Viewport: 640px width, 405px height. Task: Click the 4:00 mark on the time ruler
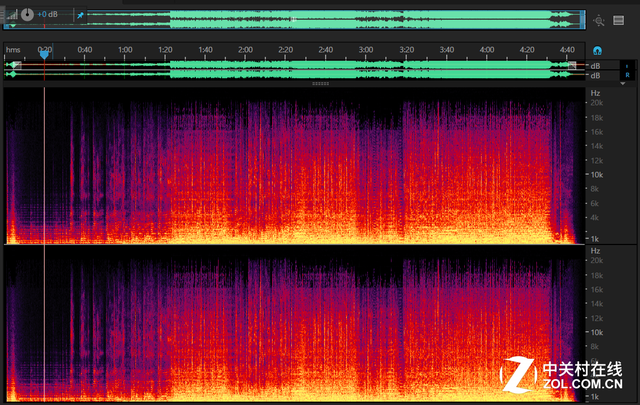(486, 50)
